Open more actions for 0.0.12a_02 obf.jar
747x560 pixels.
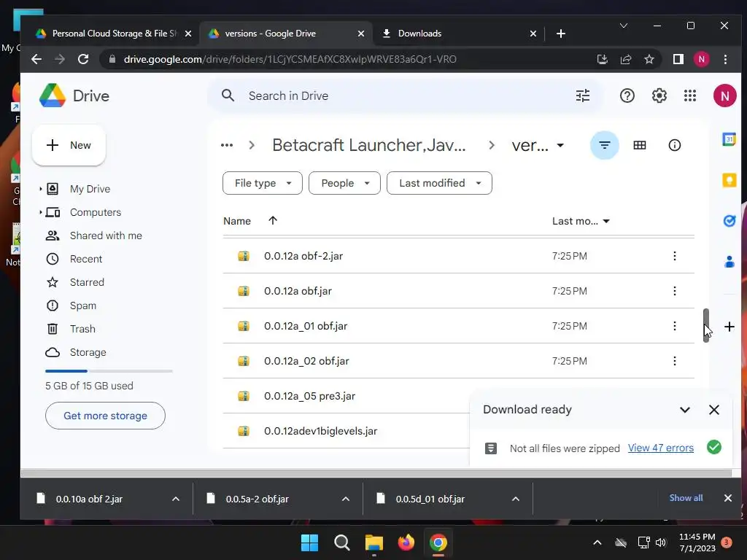(x=674, y=361)
